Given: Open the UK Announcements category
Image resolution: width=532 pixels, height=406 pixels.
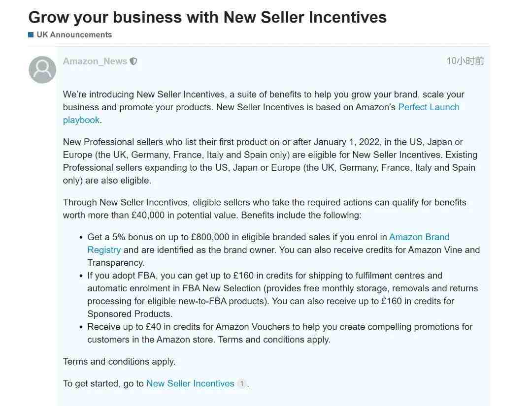Looking at the screenshot, I should (x=74, y=35).
